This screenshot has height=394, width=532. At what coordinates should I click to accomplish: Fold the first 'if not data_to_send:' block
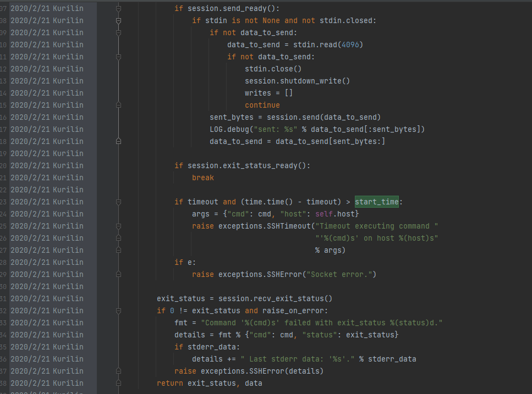pos(118,33)
